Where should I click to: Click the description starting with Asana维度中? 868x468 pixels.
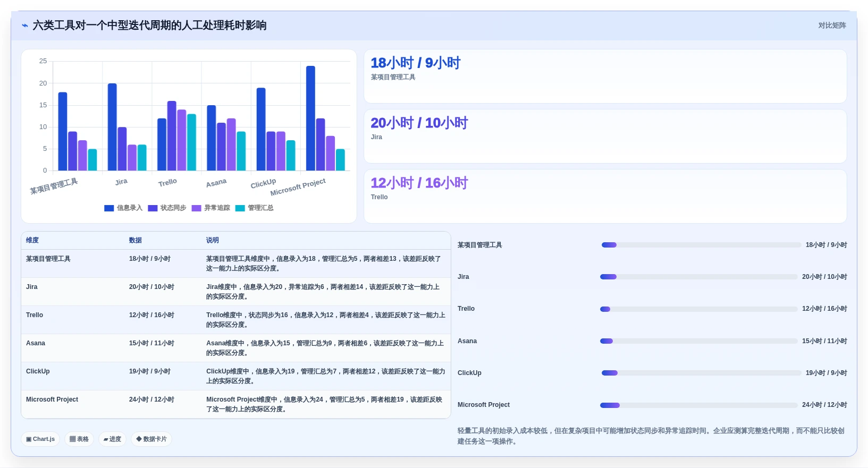tap(325, 348)
